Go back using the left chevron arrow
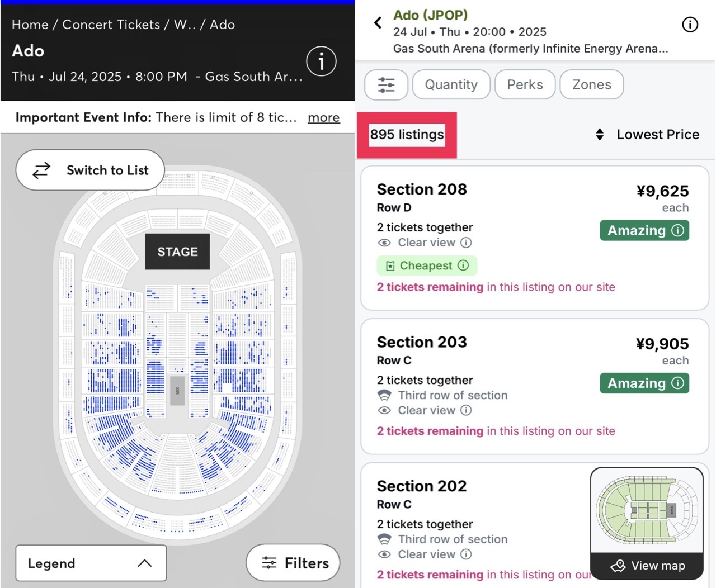 coord(378,23)
